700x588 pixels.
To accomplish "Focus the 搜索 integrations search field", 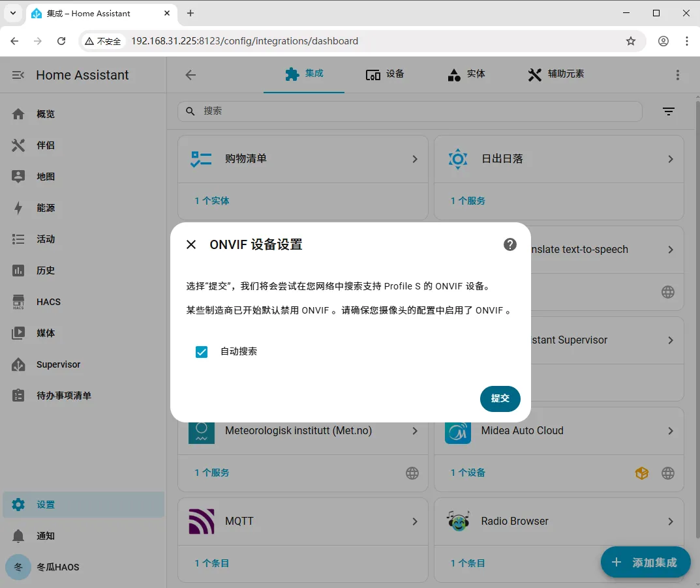I will tap(410, 111).
